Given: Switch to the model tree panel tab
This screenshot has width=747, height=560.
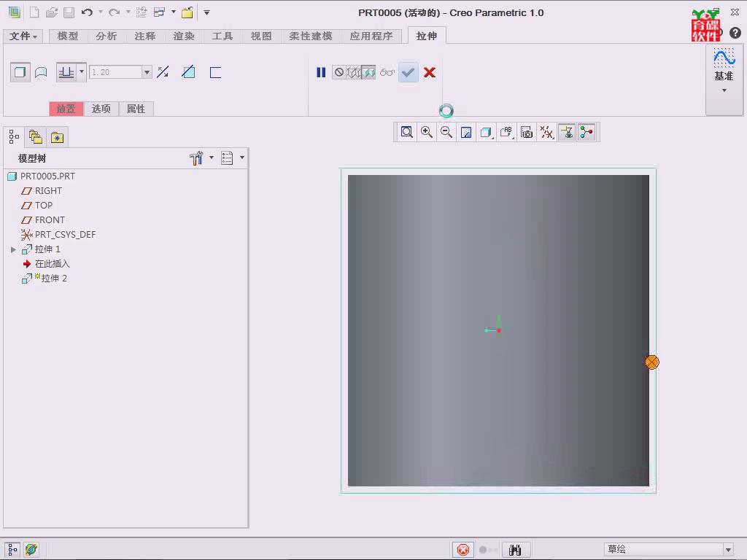Looking at the screenshot, I should tap(14, 137).
